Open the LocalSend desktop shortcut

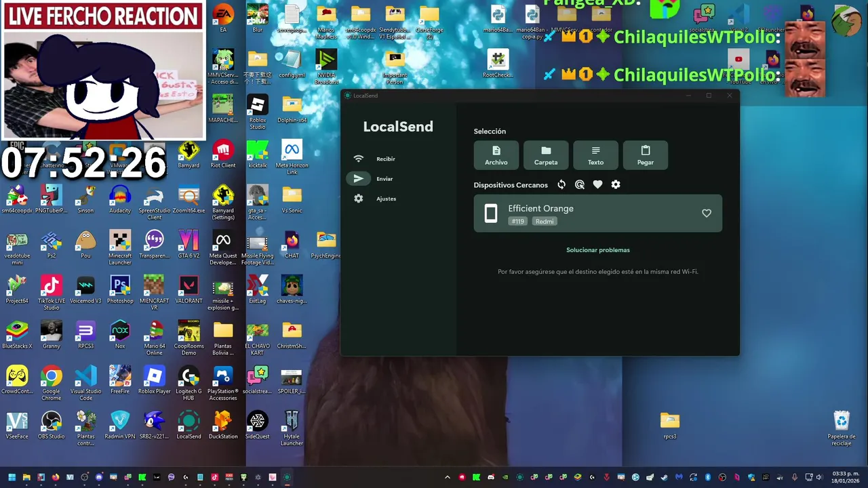pyautogui.click(x=189, y=426)
